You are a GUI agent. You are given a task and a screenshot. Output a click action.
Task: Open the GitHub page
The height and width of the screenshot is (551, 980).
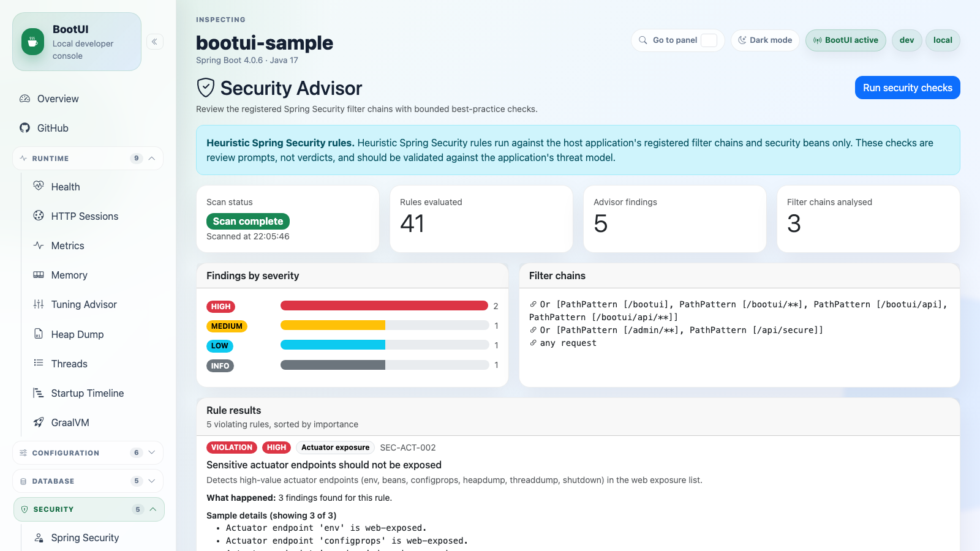(88, 128)
